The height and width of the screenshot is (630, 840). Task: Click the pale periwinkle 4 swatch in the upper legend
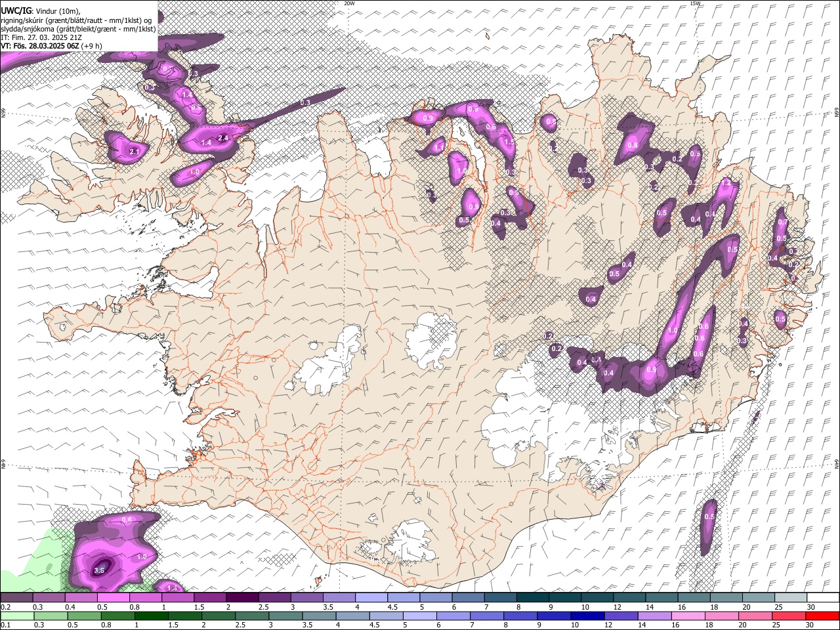point(371,597)
